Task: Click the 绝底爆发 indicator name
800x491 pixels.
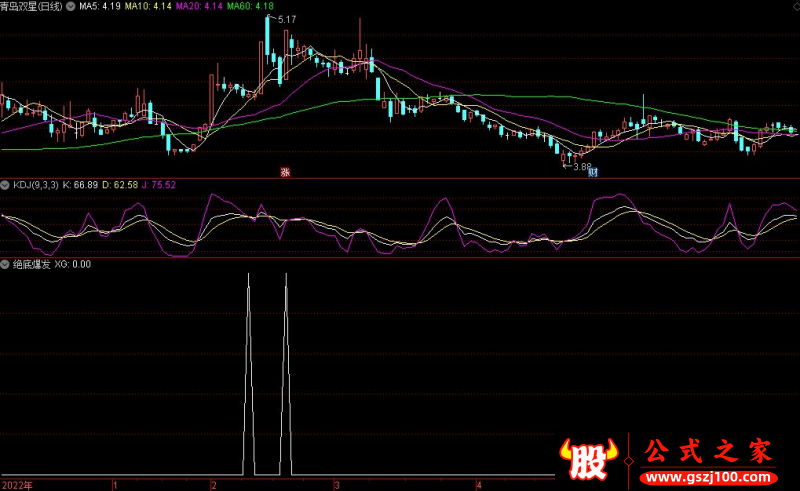Action: pyautogui.click(x=30, y=265)
